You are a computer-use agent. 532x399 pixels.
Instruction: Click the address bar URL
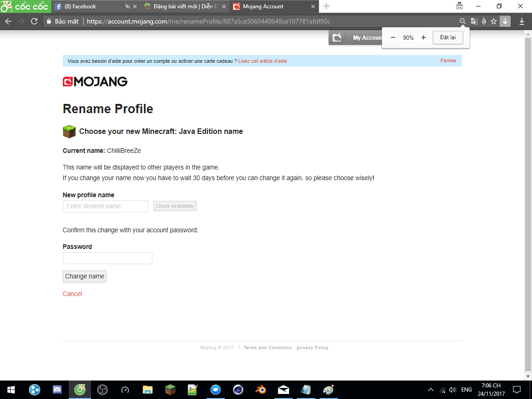pos(208,21)
